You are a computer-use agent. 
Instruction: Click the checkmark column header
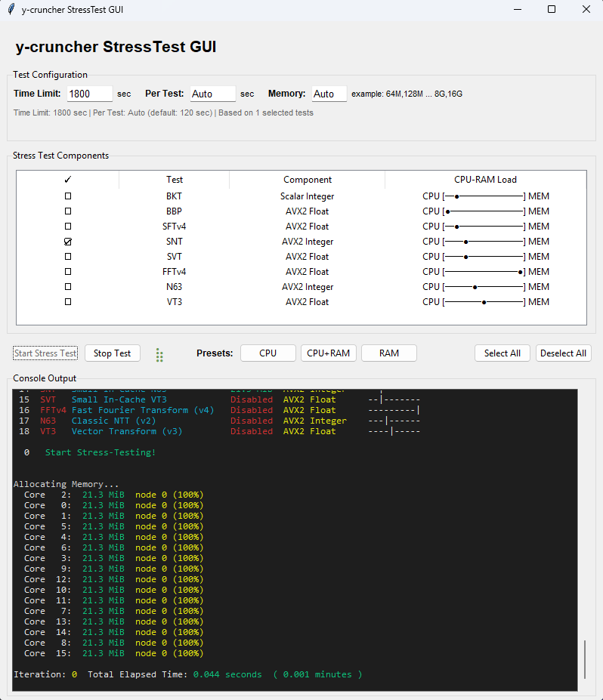[68, 180]
